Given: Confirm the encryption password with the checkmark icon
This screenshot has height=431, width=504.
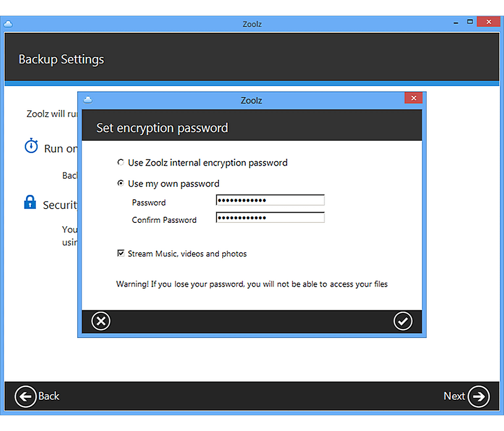Looking at the screenshot, I should (403, 321).
